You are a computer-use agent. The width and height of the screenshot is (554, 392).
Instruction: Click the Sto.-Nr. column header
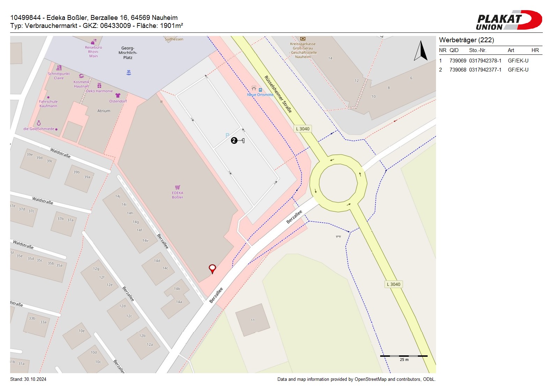478,50
